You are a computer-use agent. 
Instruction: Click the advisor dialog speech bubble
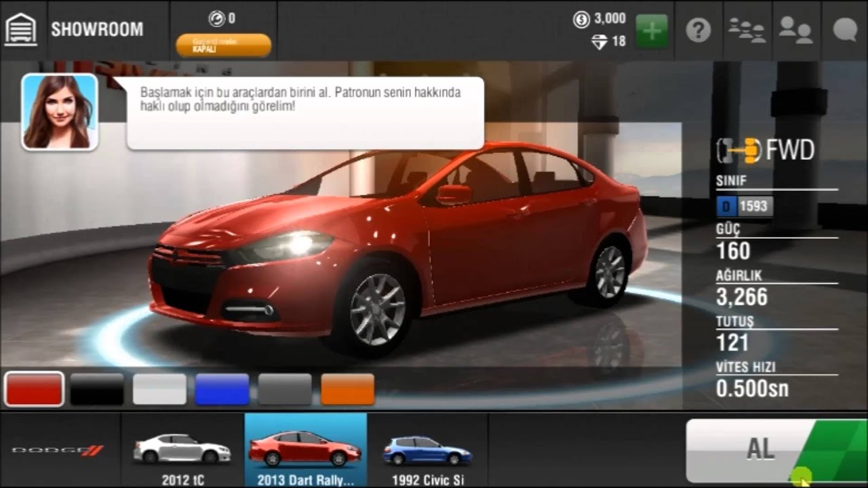click(305, 113)
